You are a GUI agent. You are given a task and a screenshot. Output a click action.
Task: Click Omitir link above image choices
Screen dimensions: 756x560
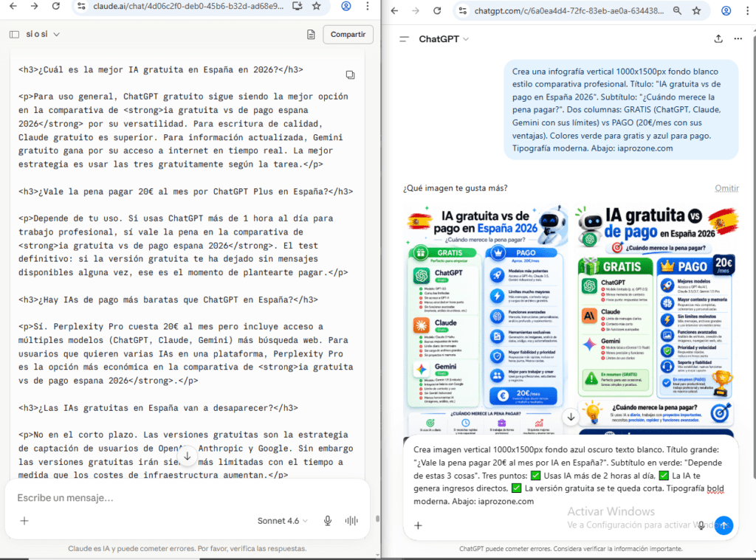click(726, 188)
